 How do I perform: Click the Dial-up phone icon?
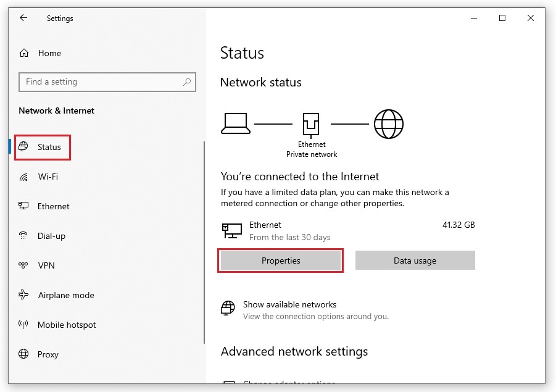[x=24, y=236]
